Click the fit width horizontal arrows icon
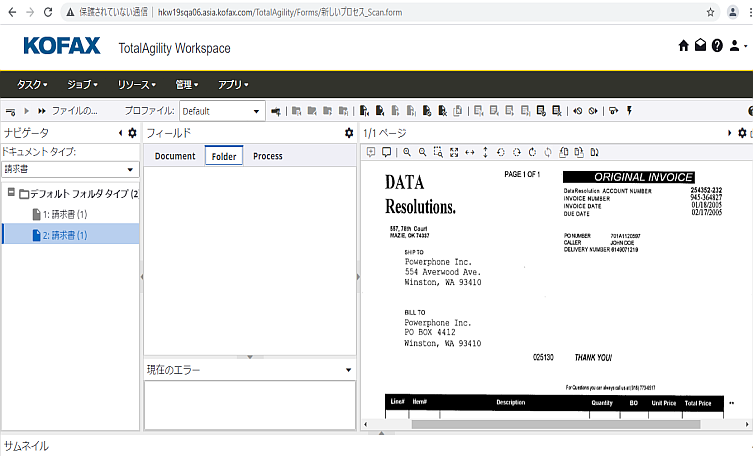753x456 pixels. [x=470, y=152]
